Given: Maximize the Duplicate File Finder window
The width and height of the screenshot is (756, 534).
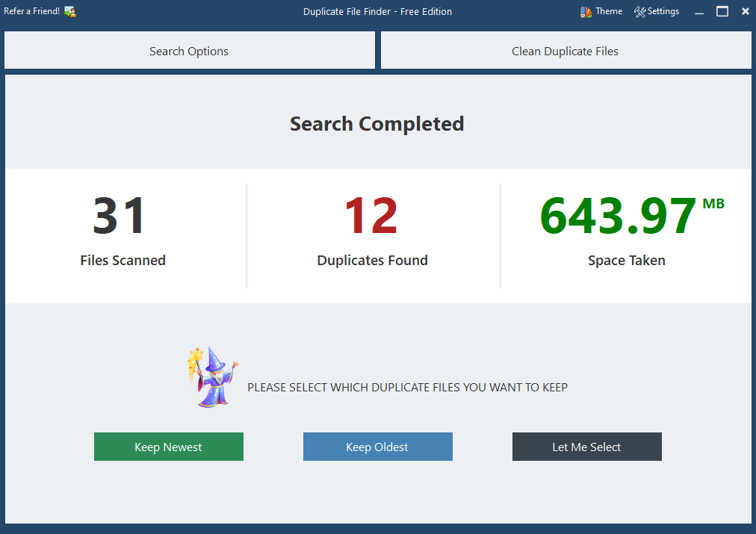Looking at the screenshot, I should tap(722, 11).
